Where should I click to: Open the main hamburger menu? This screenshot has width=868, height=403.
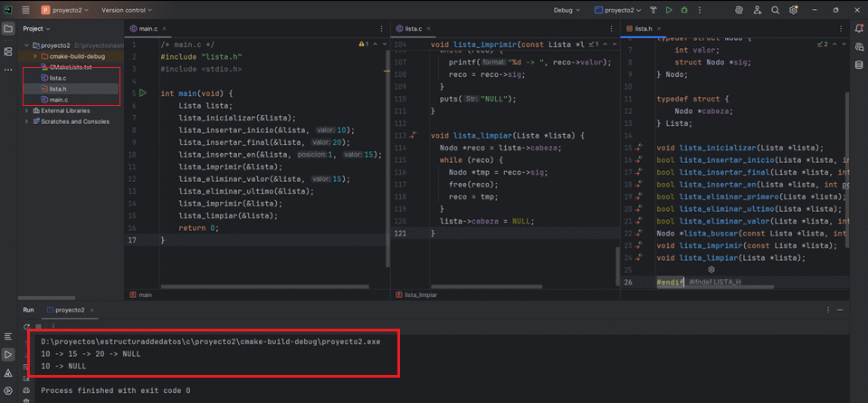(x=26, y=10)
